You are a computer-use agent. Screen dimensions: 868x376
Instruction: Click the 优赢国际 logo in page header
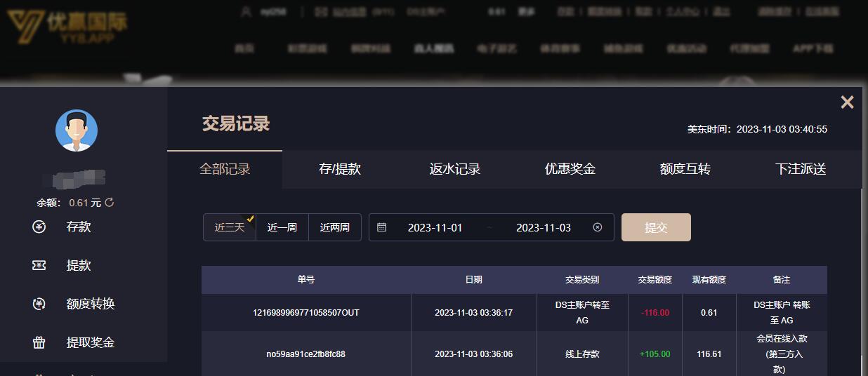67,27
